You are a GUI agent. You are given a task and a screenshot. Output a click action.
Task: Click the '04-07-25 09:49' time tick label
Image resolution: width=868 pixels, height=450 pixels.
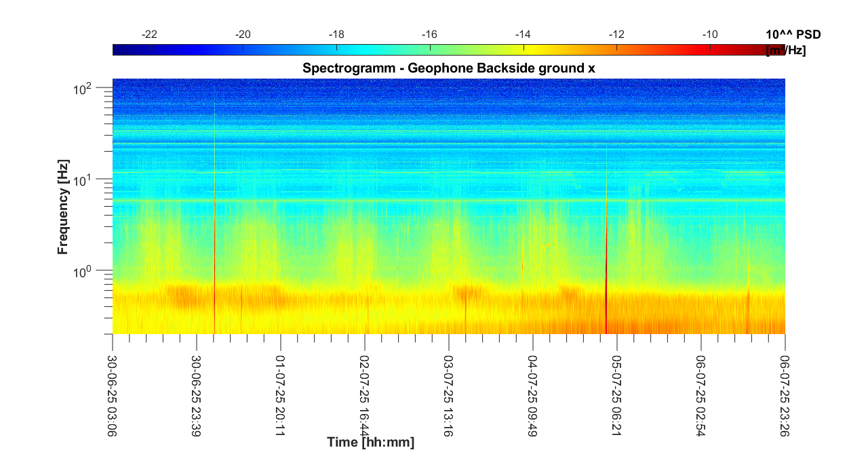(x=532, y=388)
